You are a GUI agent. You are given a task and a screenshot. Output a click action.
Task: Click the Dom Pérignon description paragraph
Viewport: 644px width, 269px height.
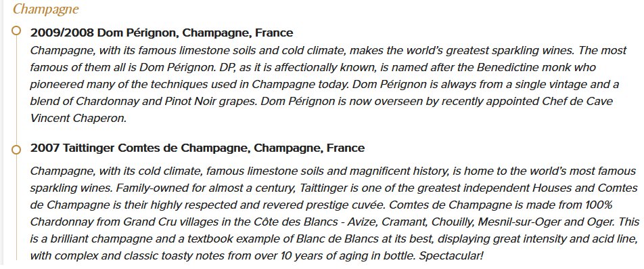pyautogui.click(x=329, y=84)
